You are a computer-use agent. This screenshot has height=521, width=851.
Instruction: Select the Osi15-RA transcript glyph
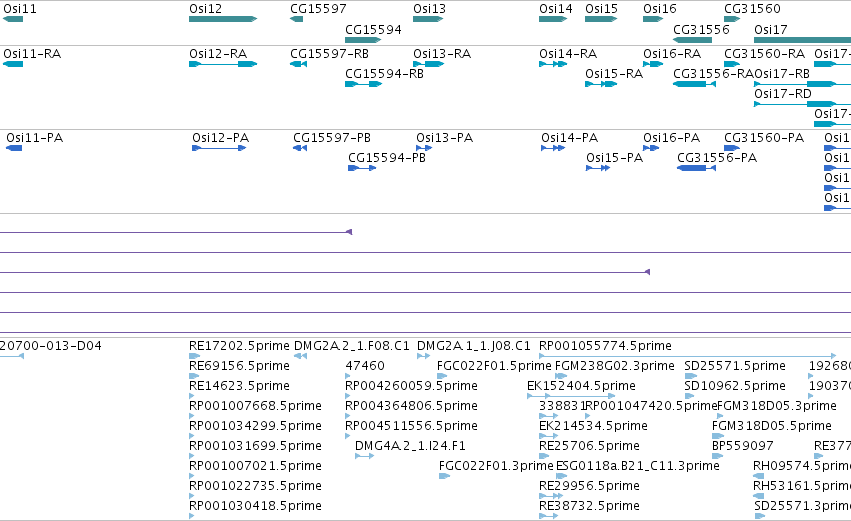click(601, 84)
